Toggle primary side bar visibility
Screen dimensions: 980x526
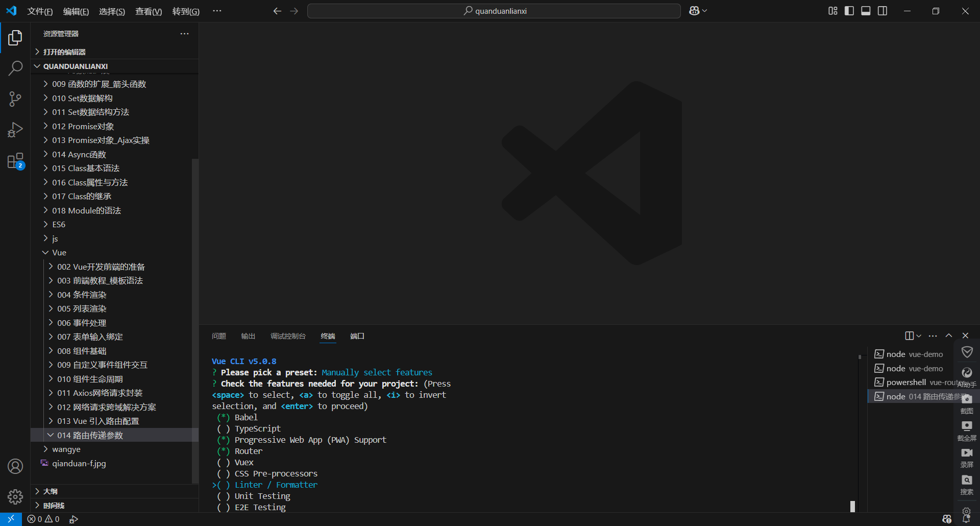(849, 11)
